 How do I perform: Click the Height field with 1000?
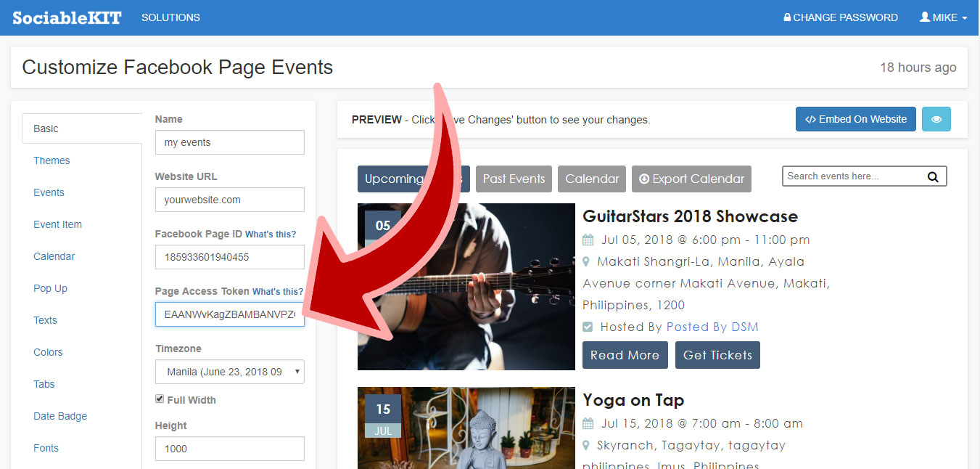pyautogui.click(x=230, y=449)
